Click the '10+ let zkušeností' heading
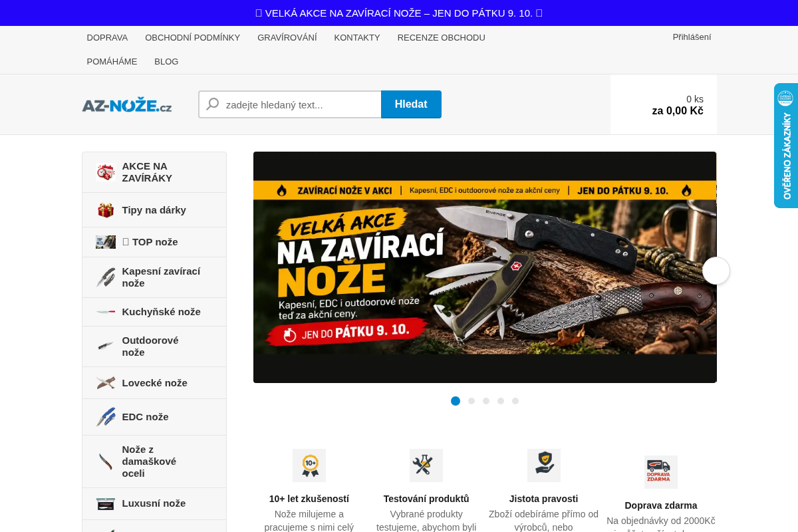Image resolution: width=798 pixels, height=532 pixels. pos(309,499)
